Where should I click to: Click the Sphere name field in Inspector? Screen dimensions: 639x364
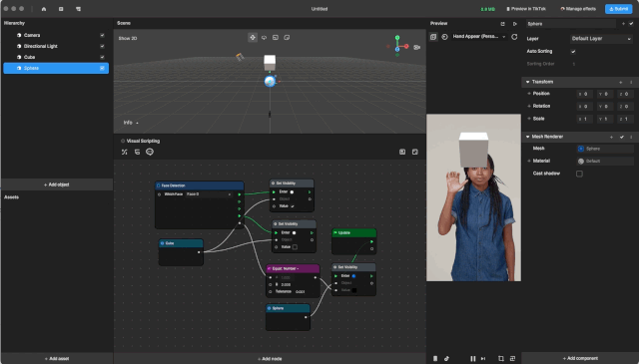tap(570, 24)
